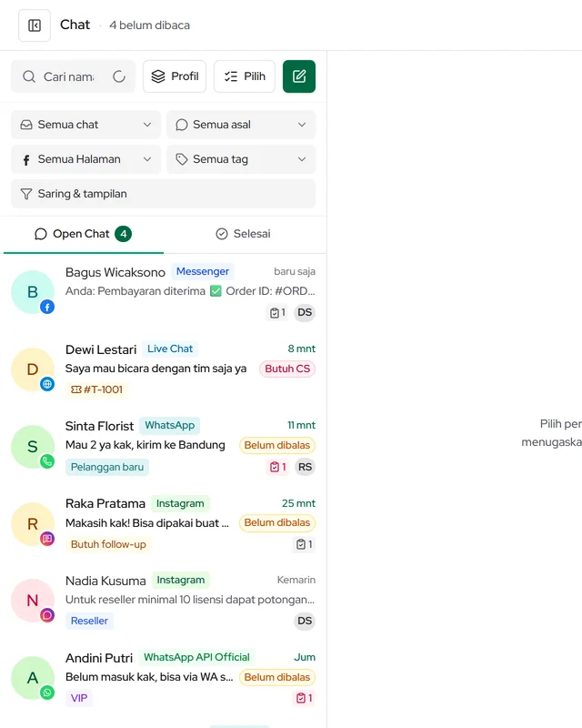Click the Reseller tag
The height and width of the screenshot is (728, 582).
89,621
